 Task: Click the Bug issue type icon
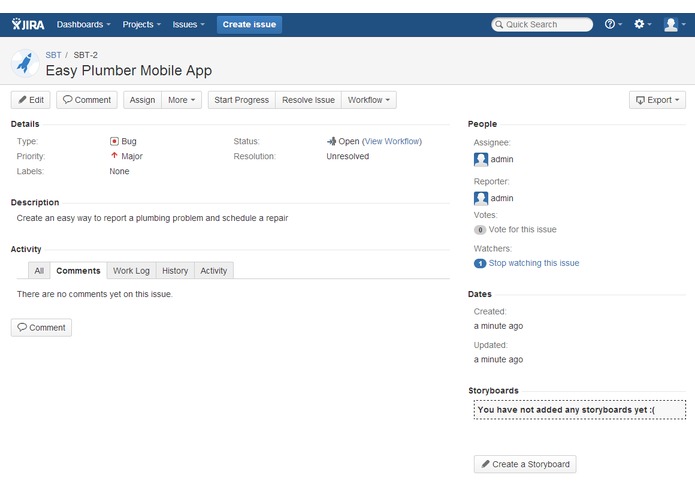click(114, 141)
